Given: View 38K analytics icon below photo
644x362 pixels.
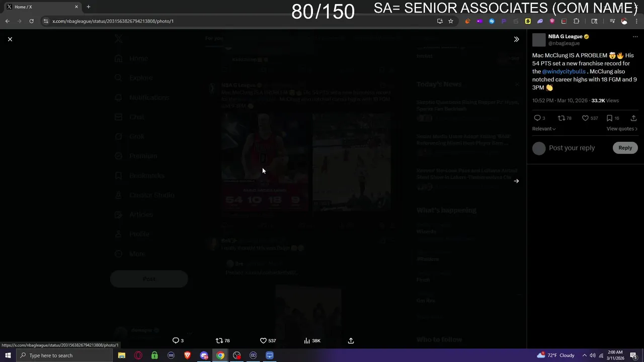Looking at the screenshot, I should click(x=307, y=340).
